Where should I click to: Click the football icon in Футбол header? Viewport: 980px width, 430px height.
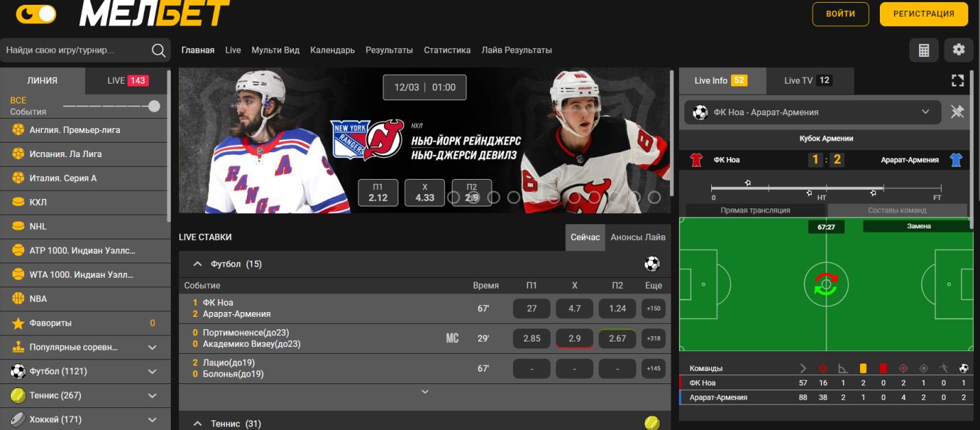pyautogui.click(x=652, y=264)
